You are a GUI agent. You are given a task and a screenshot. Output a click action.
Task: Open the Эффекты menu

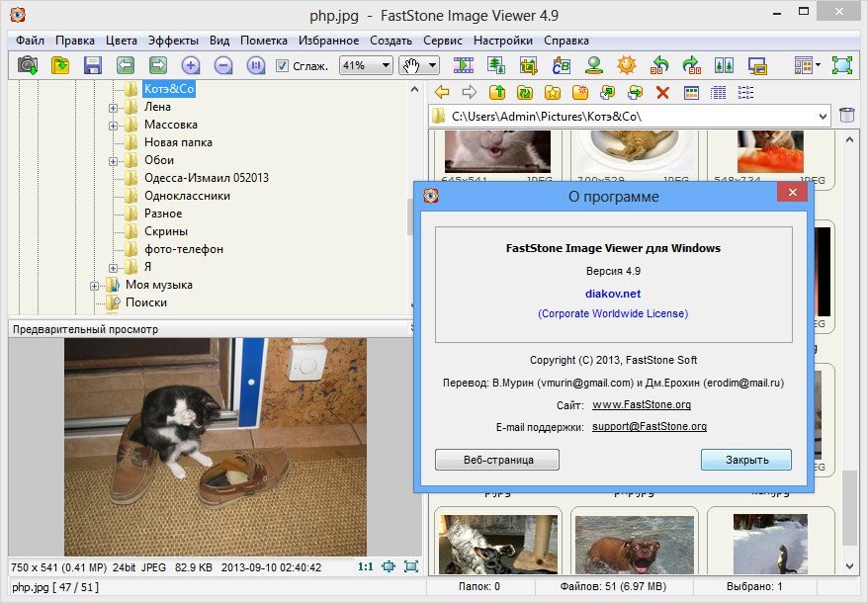point(173,41)
